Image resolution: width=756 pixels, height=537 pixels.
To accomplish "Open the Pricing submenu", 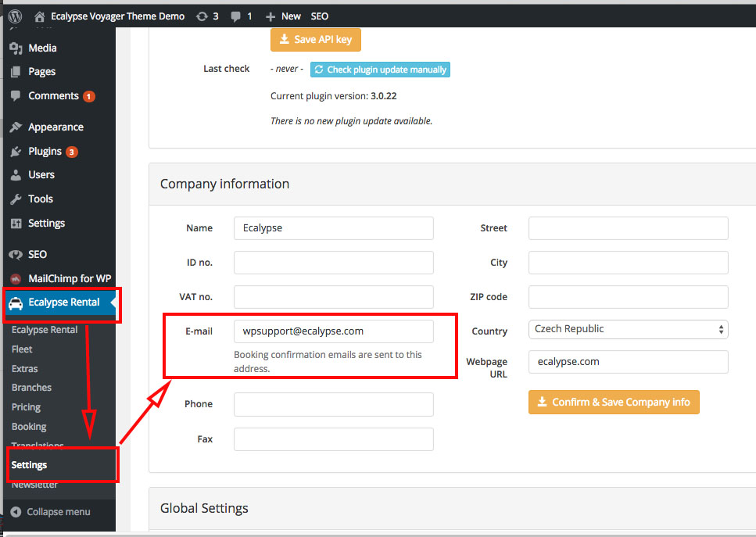I will [26, 407].
